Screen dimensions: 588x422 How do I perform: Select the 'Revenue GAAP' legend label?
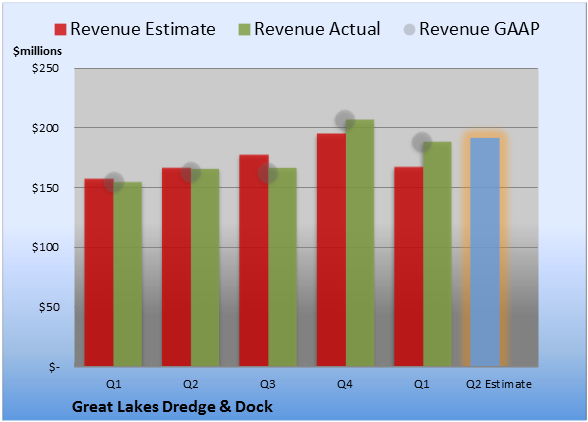coord(479,29)
